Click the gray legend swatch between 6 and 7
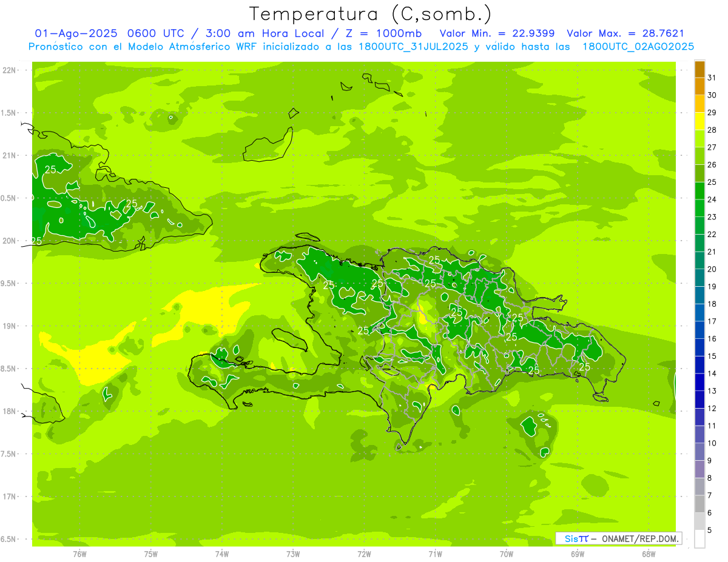The image size is (728, 562). coord(699,504)
